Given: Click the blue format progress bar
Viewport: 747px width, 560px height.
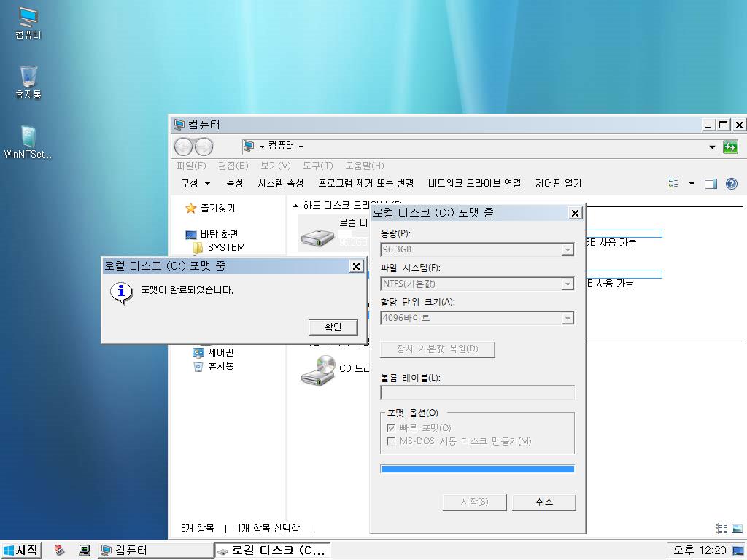Looking at the screenshot, I should [x=477, y=469].
